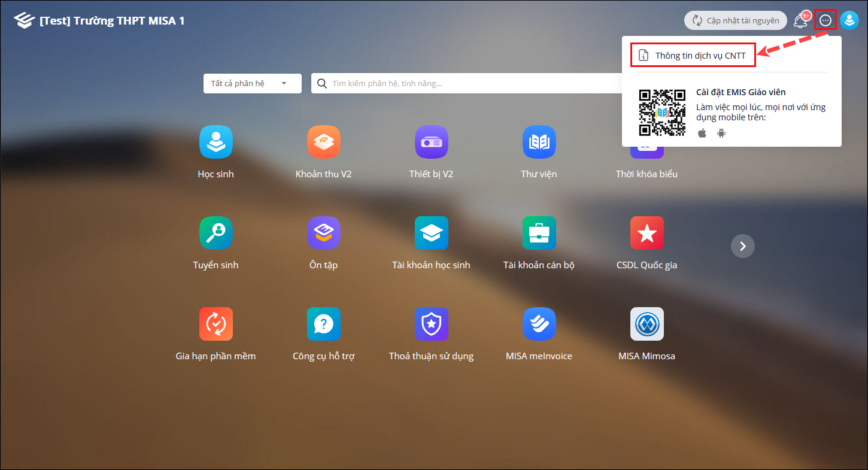868x470 pixels.
Task: Click the Gia hạn phần mềm label
Action: (x=216, y=356)
